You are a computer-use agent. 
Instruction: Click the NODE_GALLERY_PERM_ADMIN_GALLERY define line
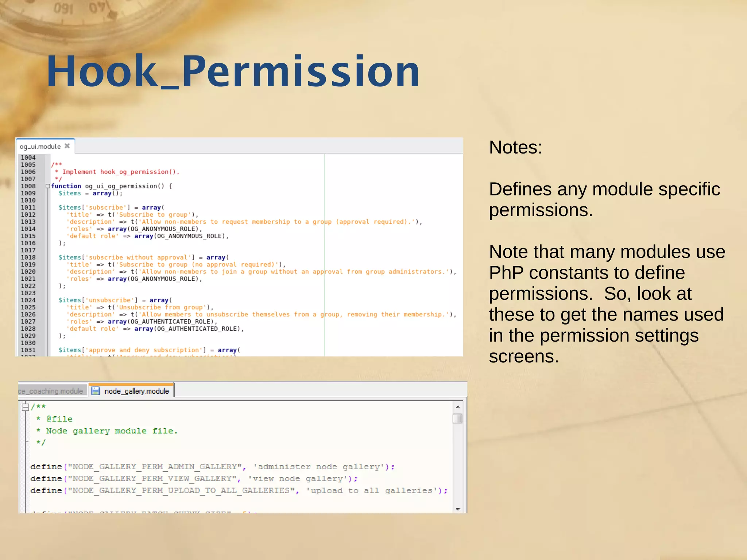pos(213,467)
